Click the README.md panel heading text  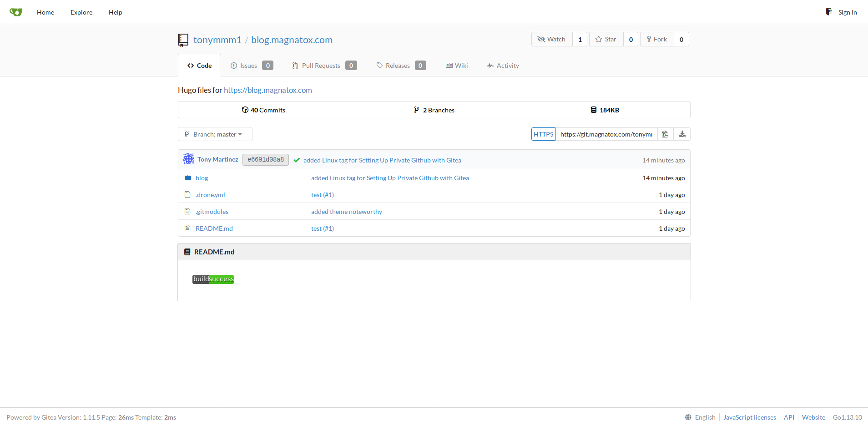(x=214, y=252)
